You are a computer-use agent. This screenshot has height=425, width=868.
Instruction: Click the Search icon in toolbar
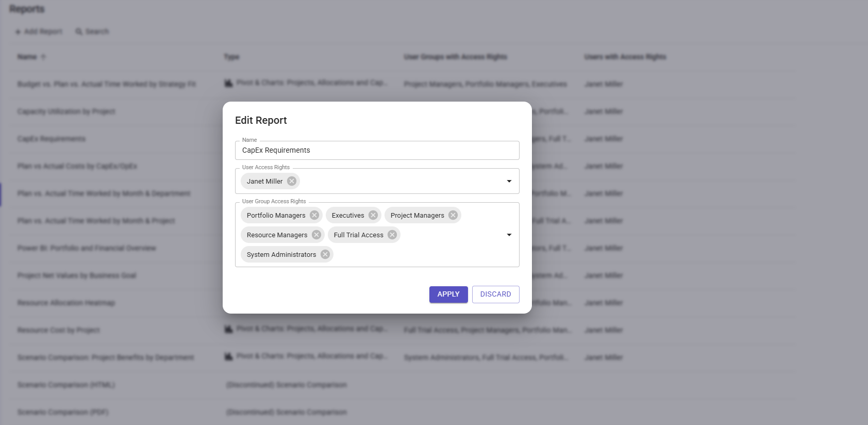coord(79,31)
